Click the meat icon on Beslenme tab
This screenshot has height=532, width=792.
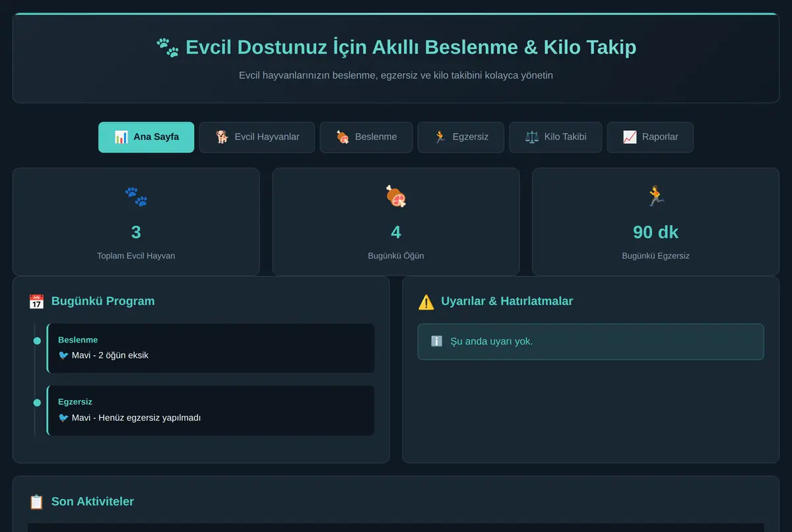tap(343, 137)
